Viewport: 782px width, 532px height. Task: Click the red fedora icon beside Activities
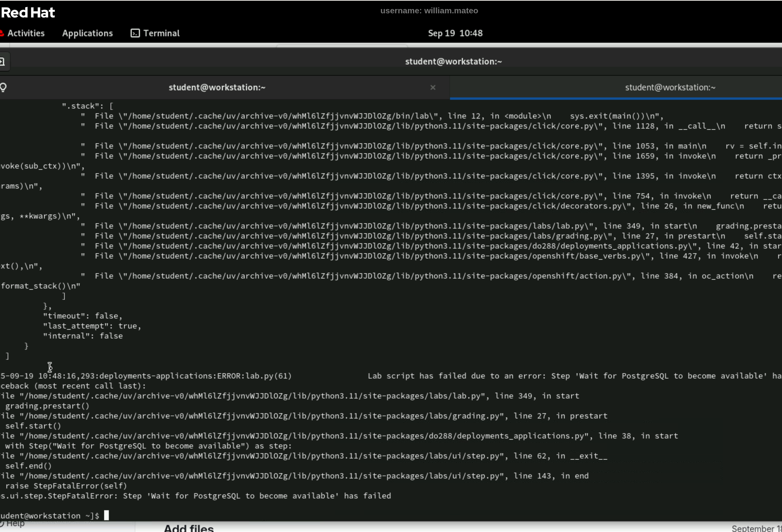(2, 33)
